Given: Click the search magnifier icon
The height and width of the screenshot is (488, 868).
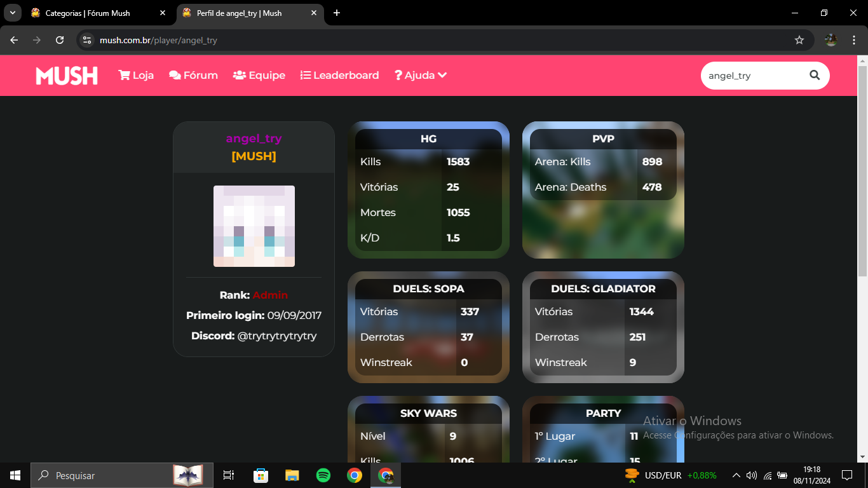Looking at the screenshot, I should point(815,75).
